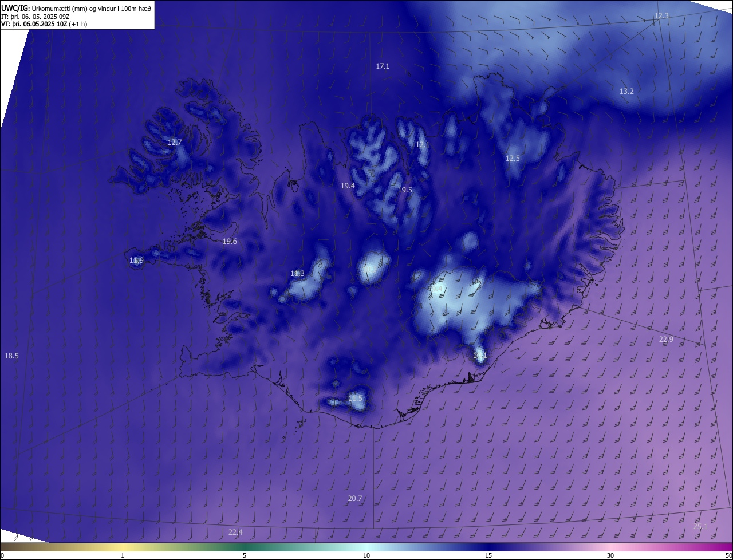Viewport: 733px width, 560px height.
Task: Select the 5 tick on the color scale
Action: tap(245, 556)
